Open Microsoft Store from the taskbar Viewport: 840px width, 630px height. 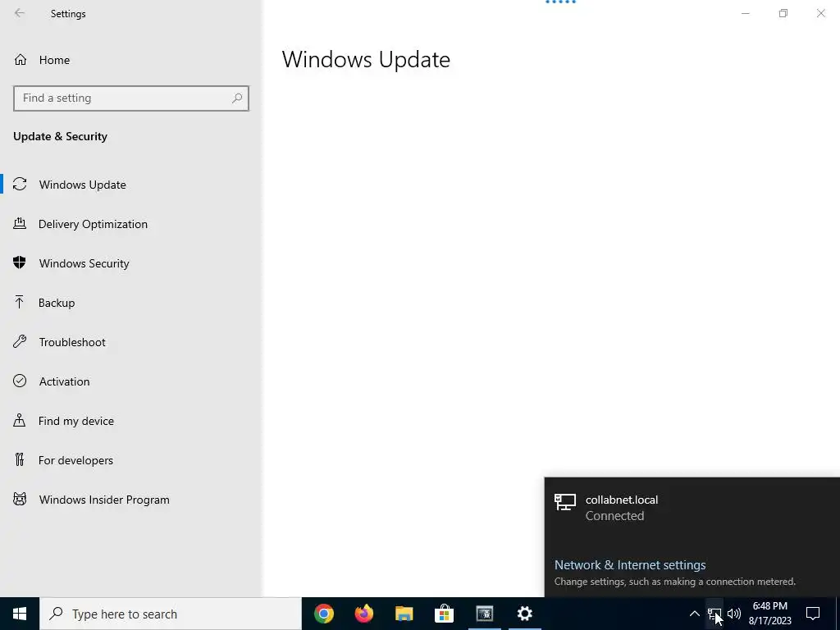pos(444,614)
